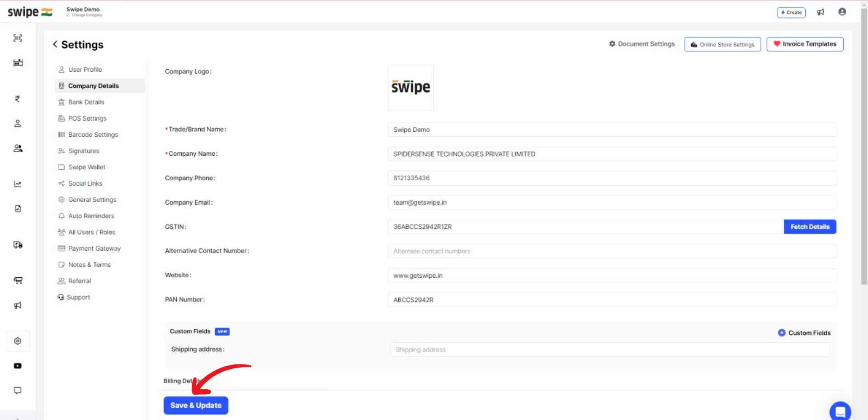Screen dimensions: 868x420
Task: Focus the Company Phone field
Action: 612,178
